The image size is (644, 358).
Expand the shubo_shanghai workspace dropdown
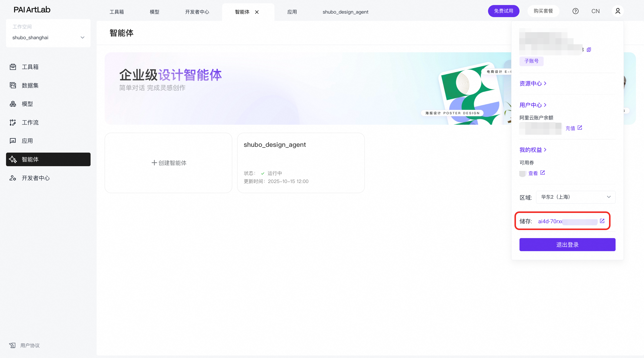pyautogui.click(x=82, y=37)
